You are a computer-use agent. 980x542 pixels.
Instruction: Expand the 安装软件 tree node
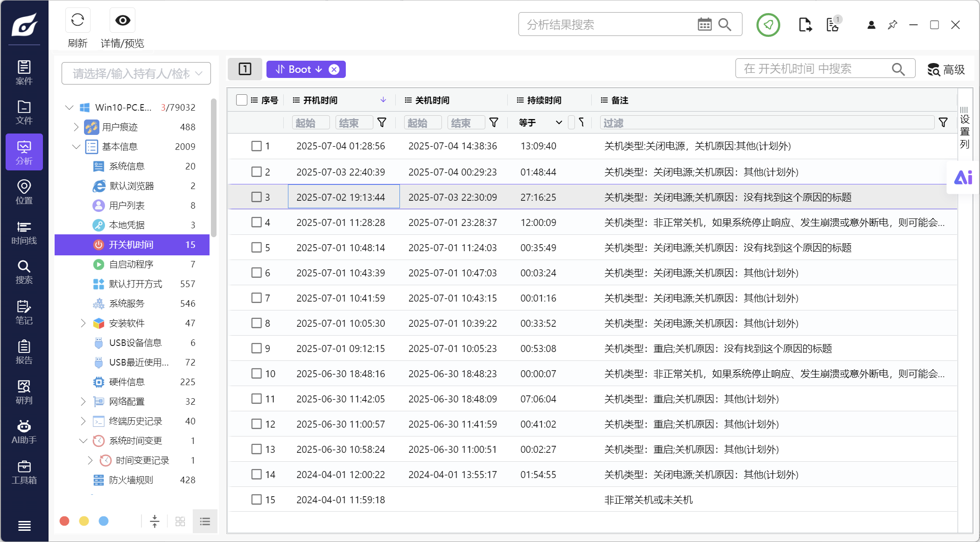tap(83, 323)
